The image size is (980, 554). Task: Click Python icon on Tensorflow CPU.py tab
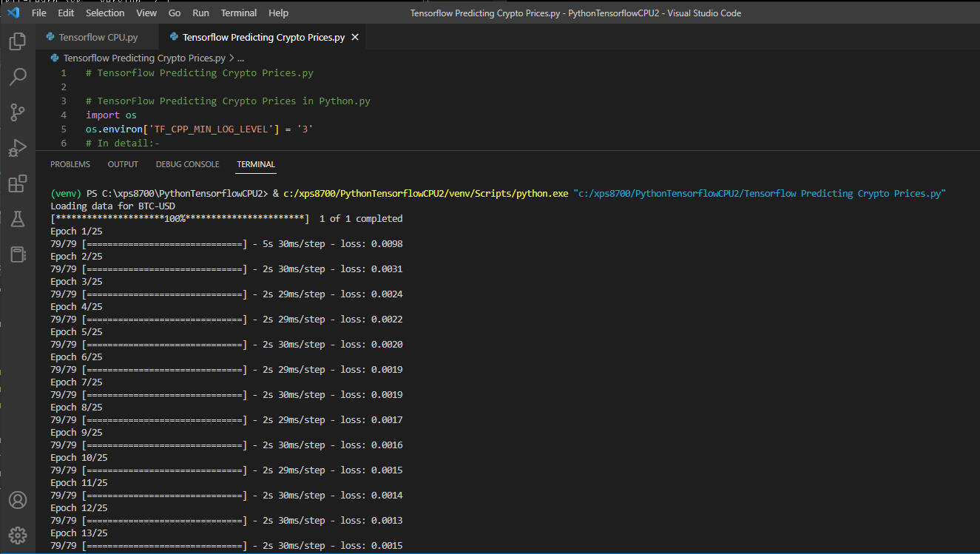[x=50, y=37]
